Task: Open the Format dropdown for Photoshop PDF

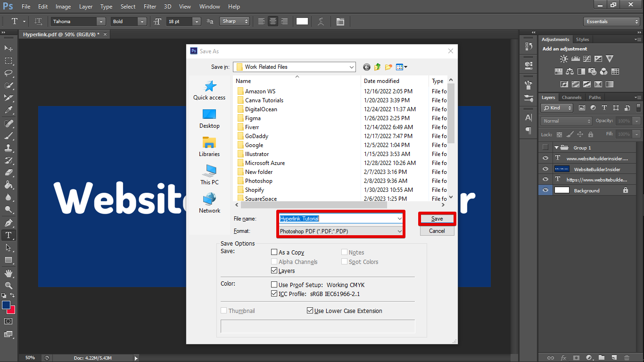Action: point(399,231)
